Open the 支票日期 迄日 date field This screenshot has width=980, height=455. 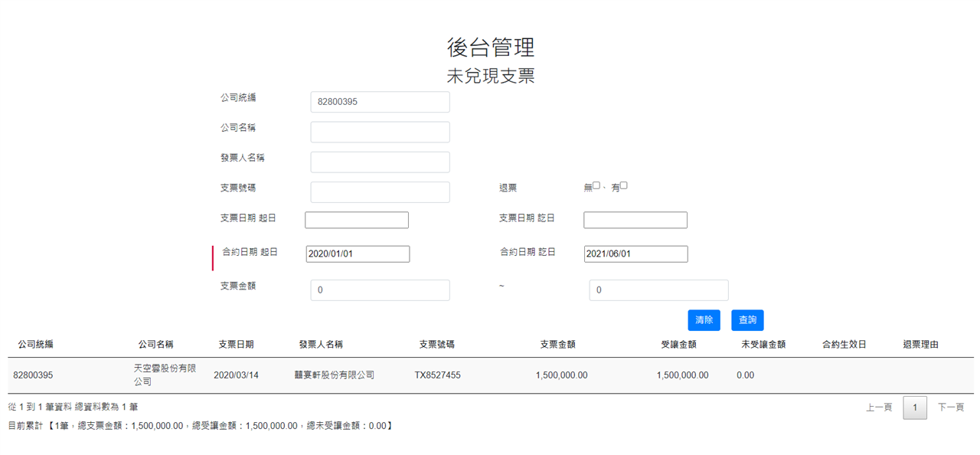click(635, 220)
